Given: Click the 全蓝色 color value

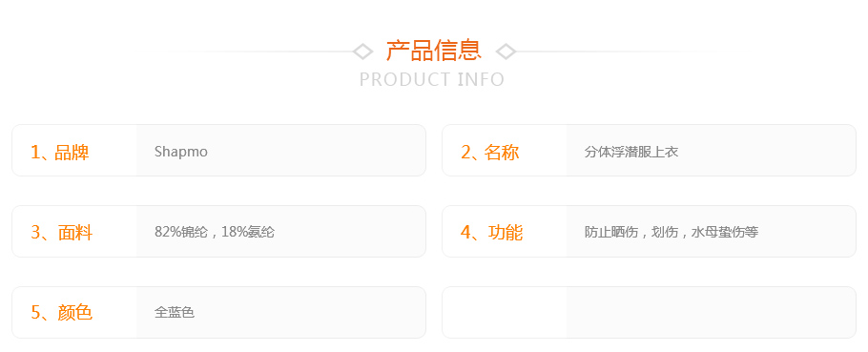Looking at the screenshot, I should (x=175, y=313).
